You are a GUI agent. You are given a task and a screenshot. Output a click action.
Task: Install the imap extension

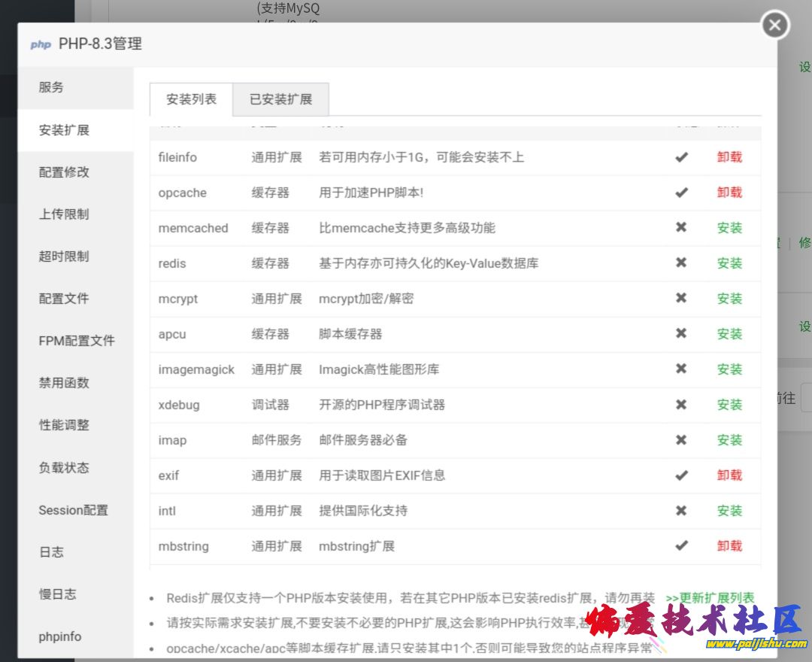coord(729,440)
